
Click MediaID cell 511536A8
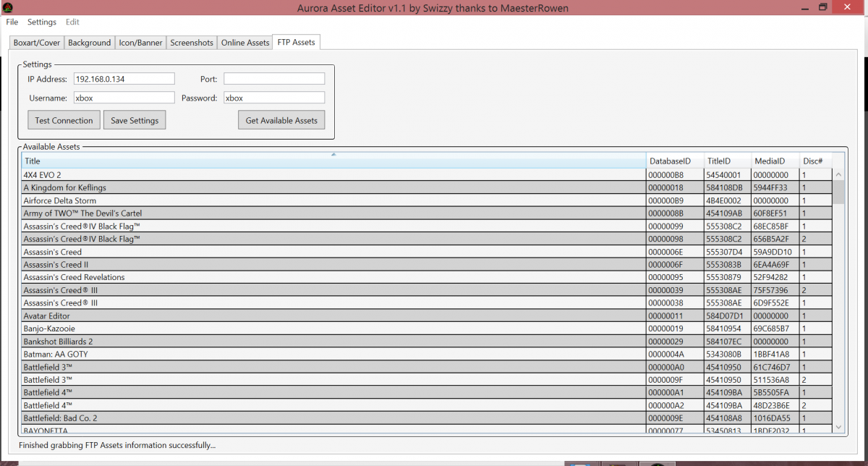(x=775, y=380)
